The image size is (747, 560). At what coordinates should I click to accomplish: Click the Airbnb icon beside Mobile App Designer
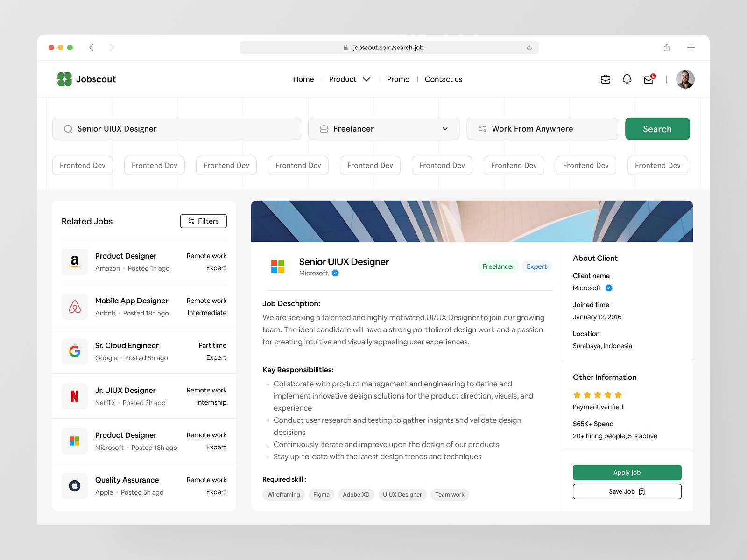75,307
